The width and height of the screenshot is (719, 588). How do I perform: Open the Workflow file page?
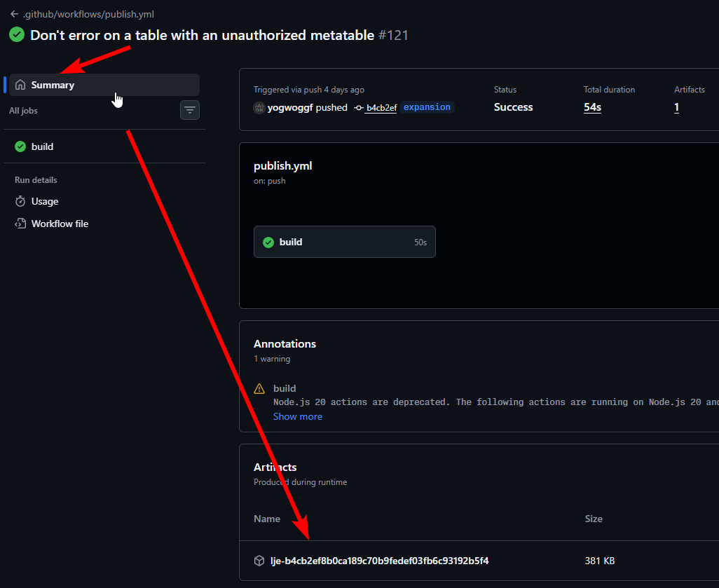(x=60, y=224)
